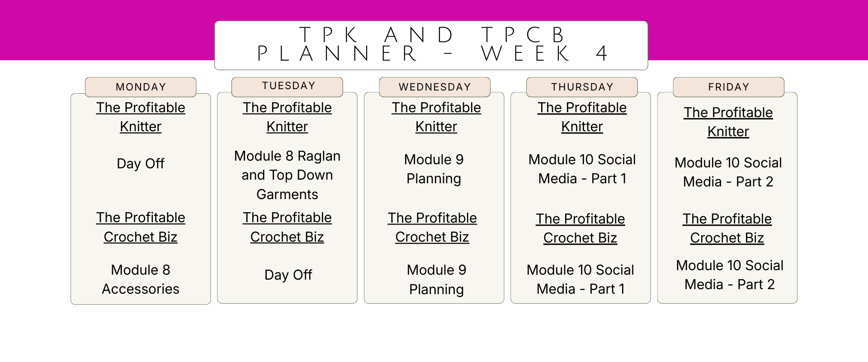
Task: Select Monday's Module 8 Accessories text
Action: pyautogui.click(x=141, y=279)
